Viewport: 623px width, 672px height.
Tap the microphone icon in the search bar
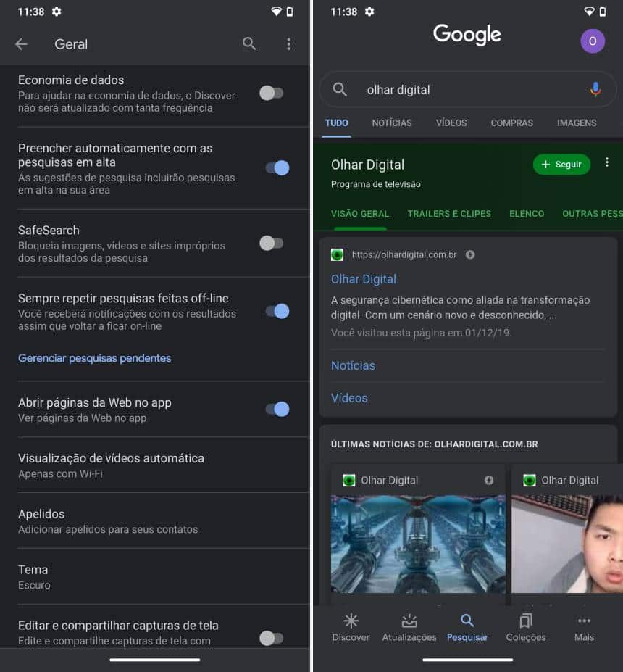coord(595,89)
